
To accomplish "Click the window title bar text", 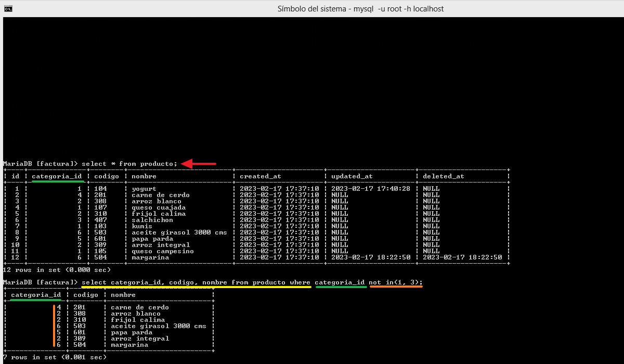I will 360,9.
